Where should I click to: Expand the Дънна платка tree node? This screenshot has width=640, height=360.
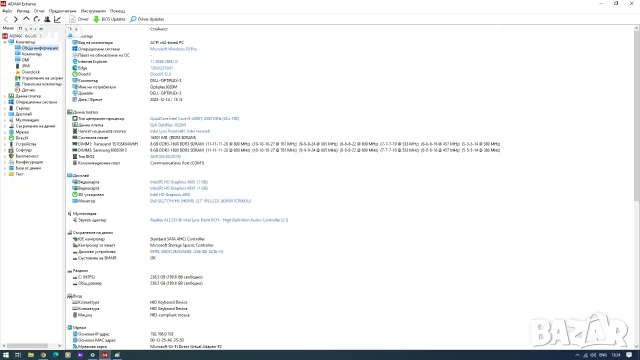[4, 96]
